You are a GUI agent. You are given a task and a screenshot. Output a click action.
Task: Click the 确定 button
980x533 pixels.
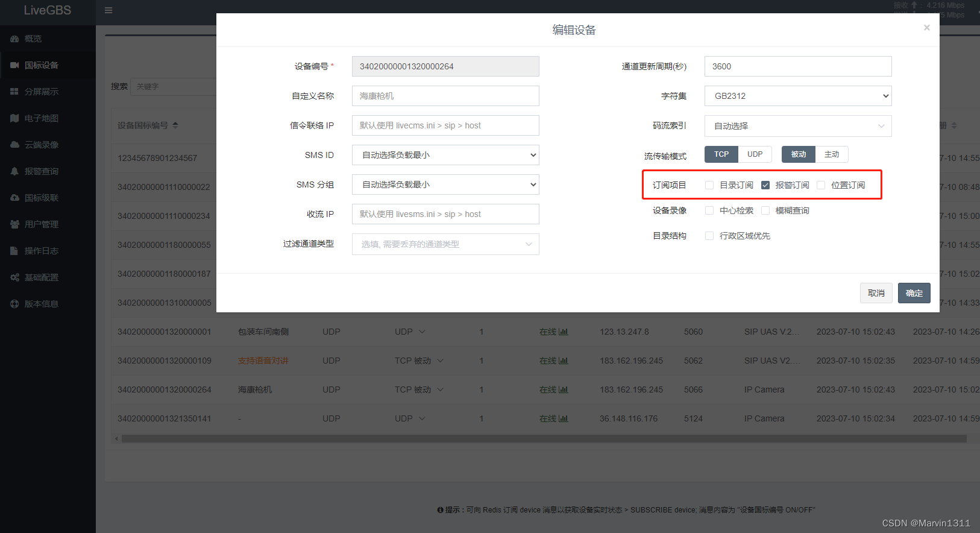click(914, 293)
